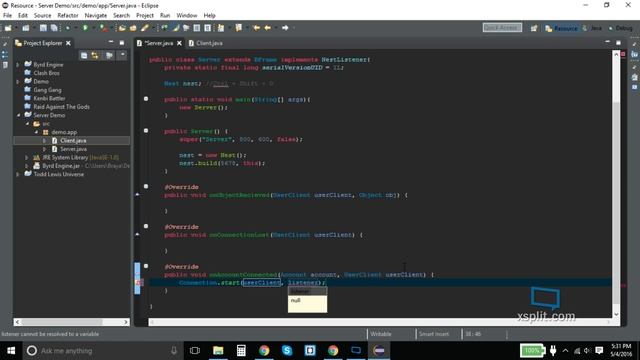Minimize the editor area

[608, 42]
